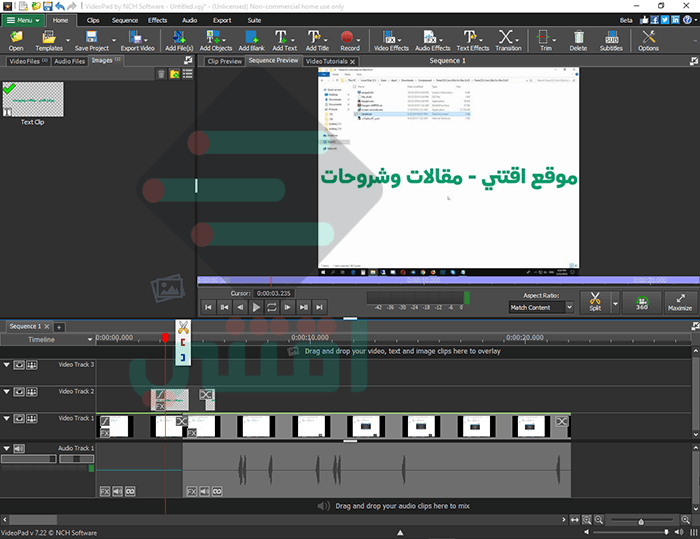Open the Menu dropdown button

pos(22,20)
